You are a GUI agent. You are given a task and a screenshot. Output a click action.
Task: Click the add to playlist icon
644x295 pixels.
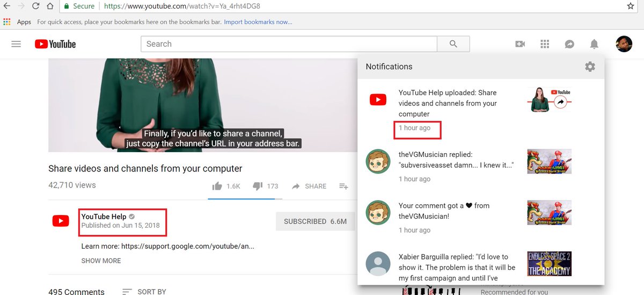coord(343,186)
